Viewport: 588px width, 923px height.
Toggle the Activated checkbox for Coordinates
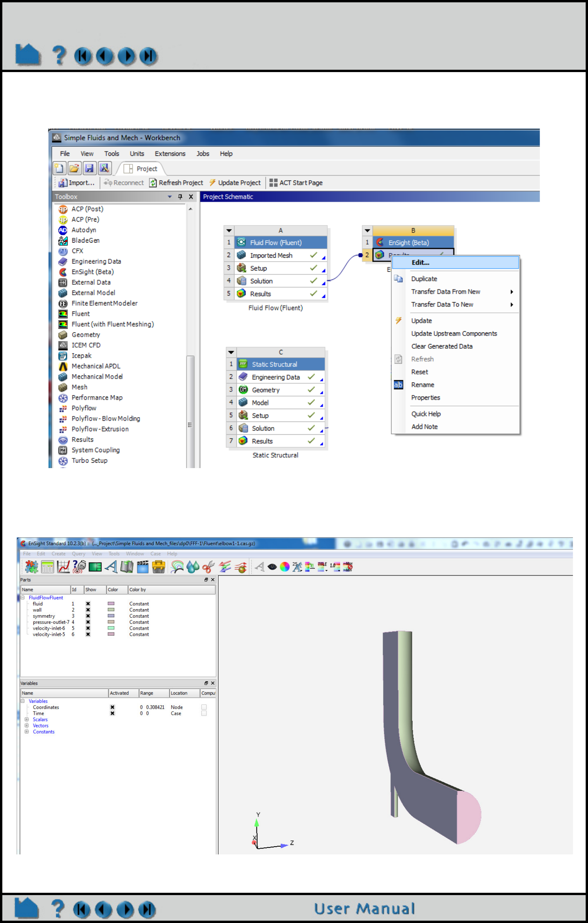(112, 707)
